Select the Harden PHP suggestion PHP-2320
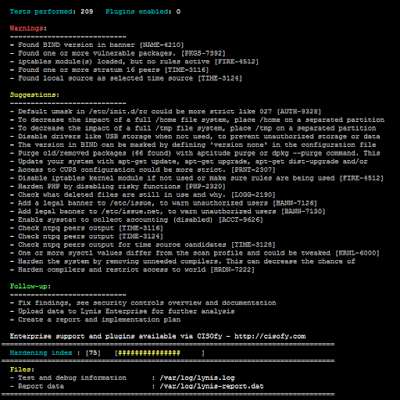Image resolution: width=400 pixels, height=400 pixels. (118, 186)
